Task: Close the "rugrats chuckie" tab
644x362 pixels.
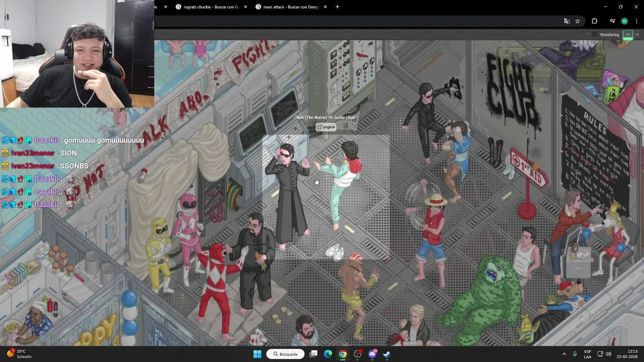Action: coord(246,7)
